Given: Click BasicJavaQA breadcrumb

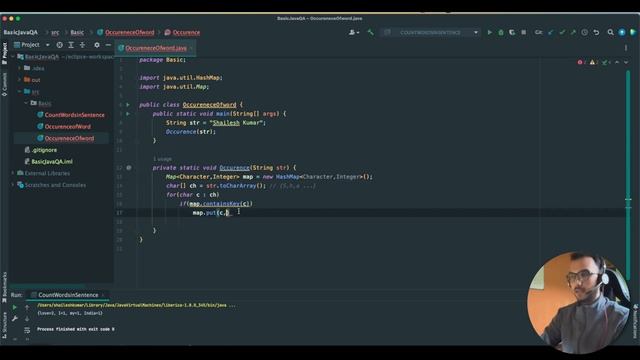Looking at the screenshot, I should point(20,32).
